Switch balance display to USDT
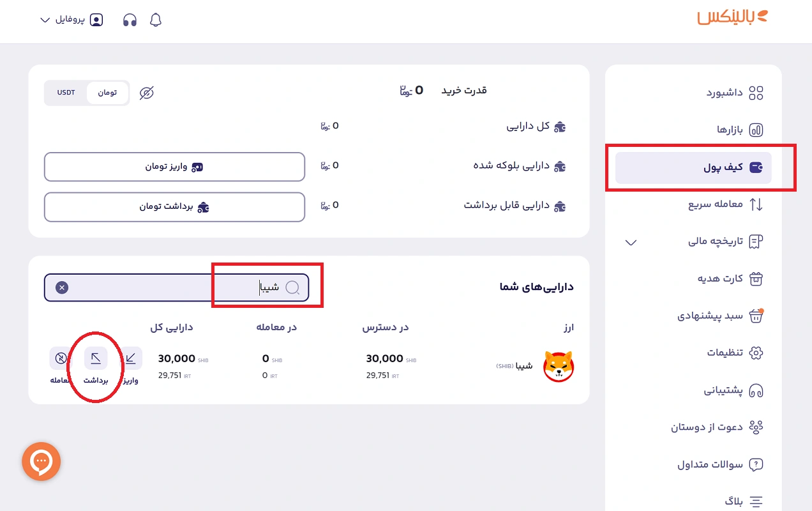The image size is (812, 511). pos(66,92)
